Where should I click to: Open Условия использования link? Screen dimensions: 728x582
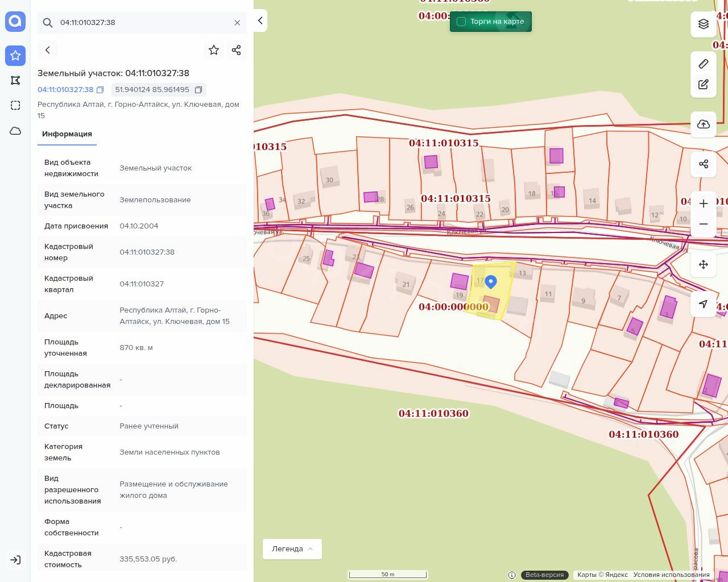(x=671, y=575)
